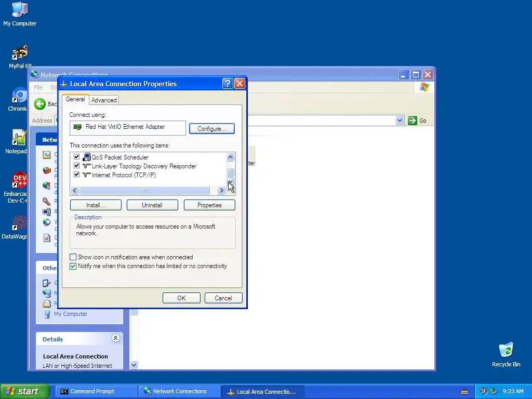Click the Windows flag logo in Network Connections

coord(424,87)
